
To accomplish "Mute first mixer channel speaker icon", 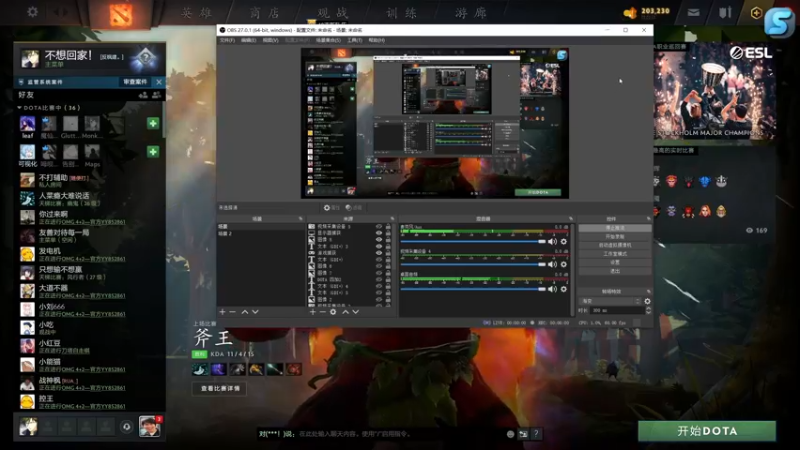I will [553, 241].
